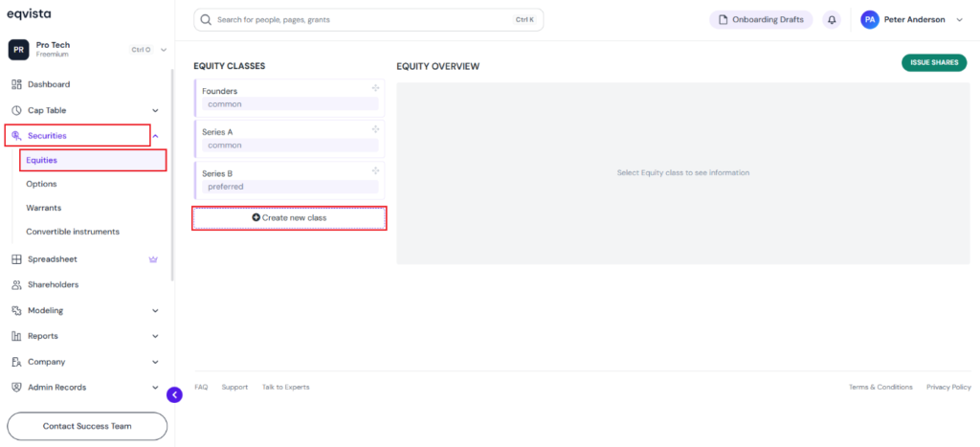980x447 pixels.
Task: Click the Spreadsheet grid icon
Action: click(17, 258)
